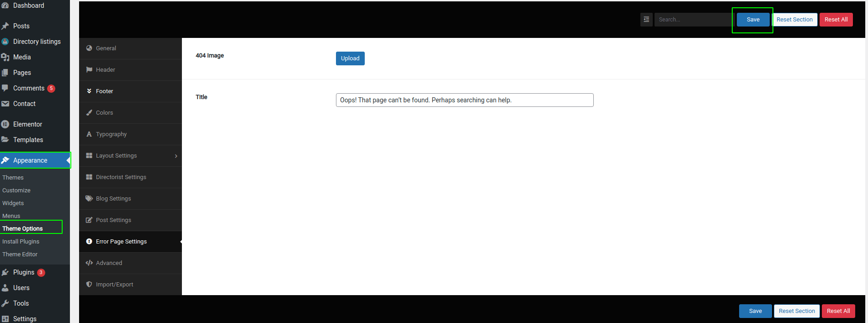Image resolution: width=868 pixels, height=323 pixels.
Task: Click the top Reset Section button
Action: pos(794,20)
